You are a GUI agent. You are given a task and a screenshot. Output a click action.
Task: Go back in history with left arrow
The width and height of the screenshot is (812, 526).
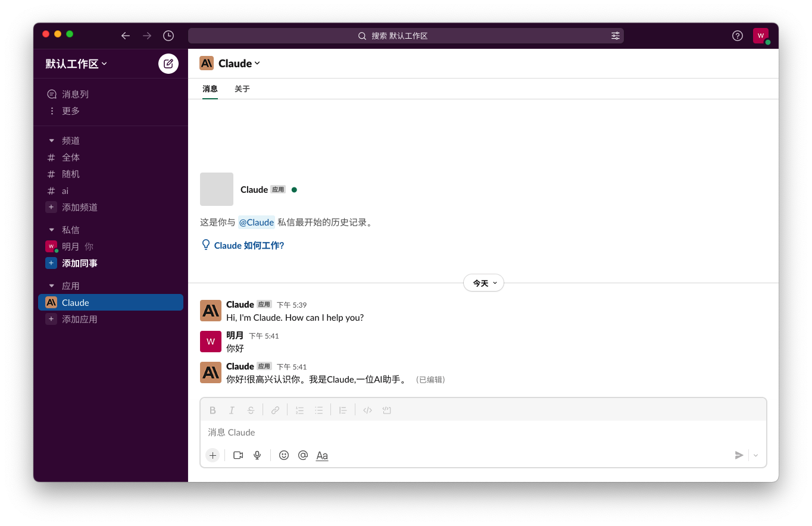126,36
